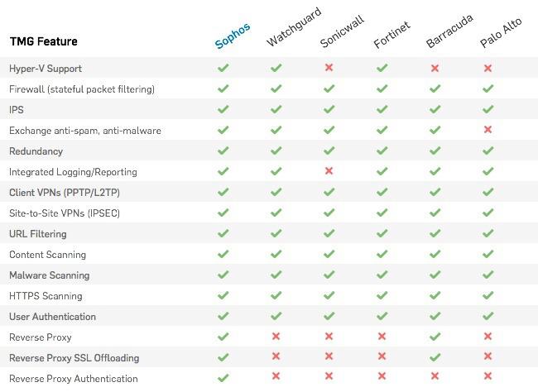Click Sonicwall's red X for Integrated Logging/Reporting
The height and width of the screenshot is (392, 538).
[x=329, y=170]
